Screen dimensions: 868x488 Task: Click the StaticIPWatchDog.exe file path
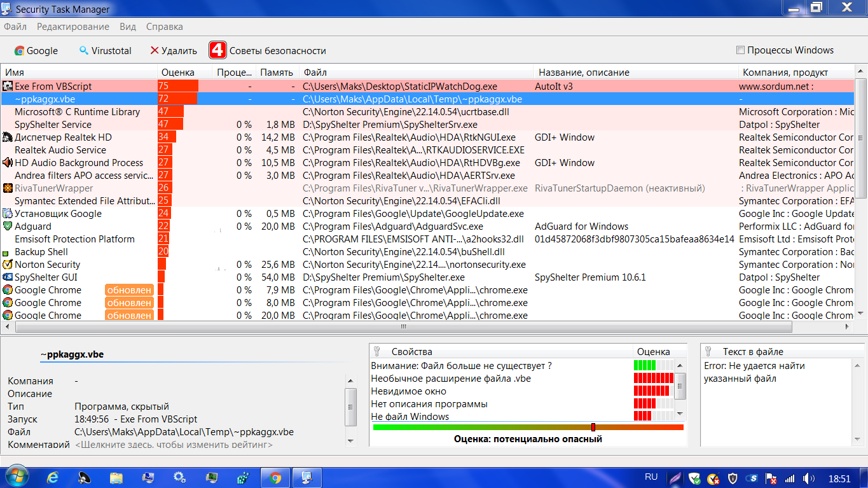coord(400,86)
